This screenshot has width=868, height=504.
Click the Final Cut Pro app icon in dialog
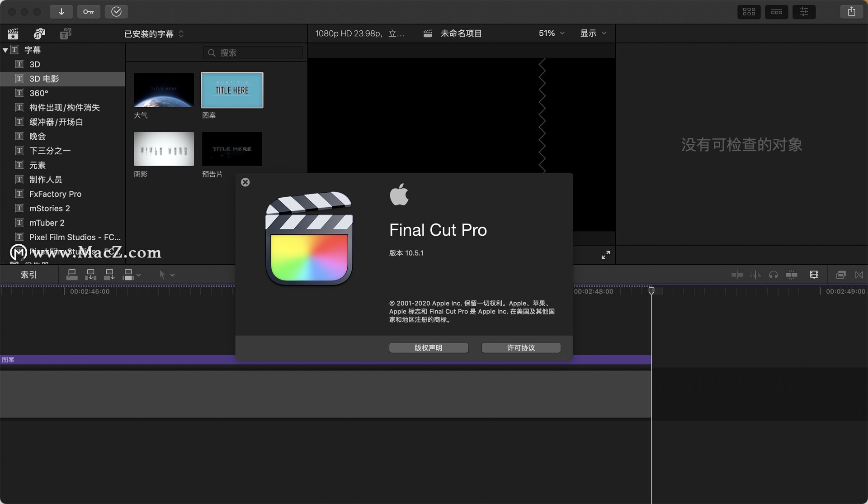click(x=309, y=238)
